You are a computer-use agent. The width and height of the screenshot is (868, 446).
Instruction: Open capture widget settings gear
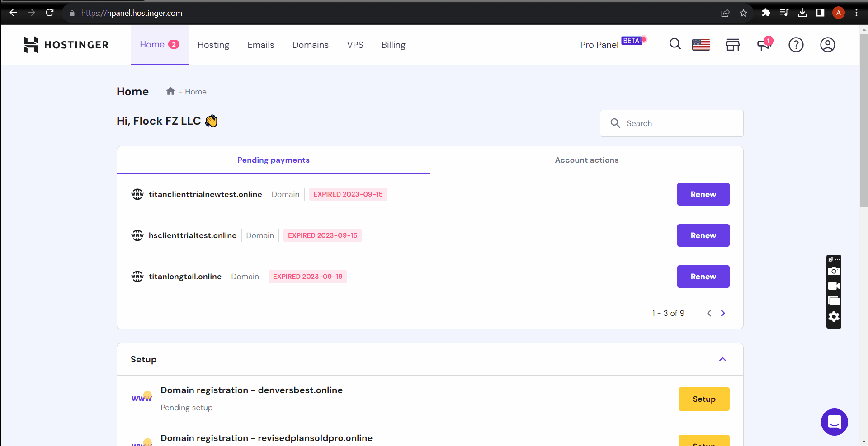click(x=834, y=317)
